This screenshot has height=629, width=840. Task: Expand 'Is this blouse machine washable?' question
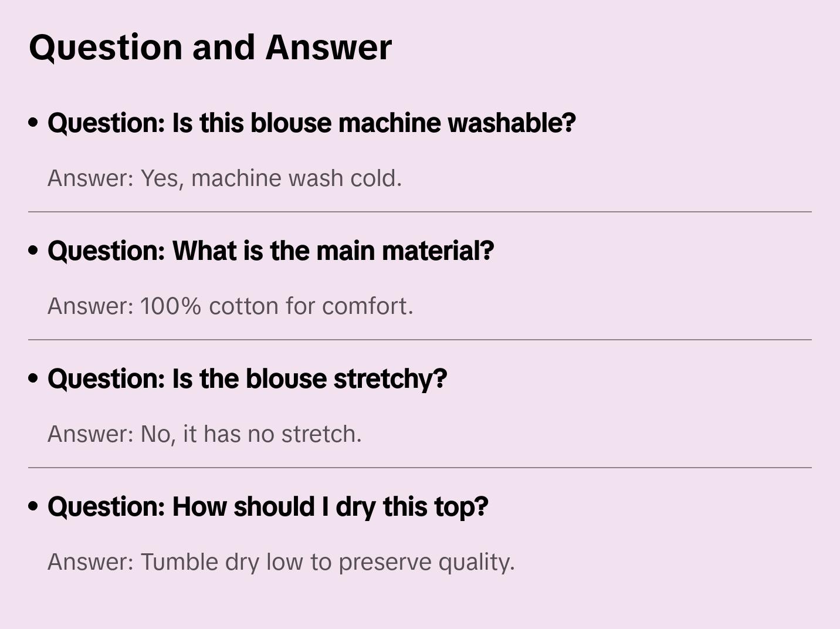coord(311,123)
